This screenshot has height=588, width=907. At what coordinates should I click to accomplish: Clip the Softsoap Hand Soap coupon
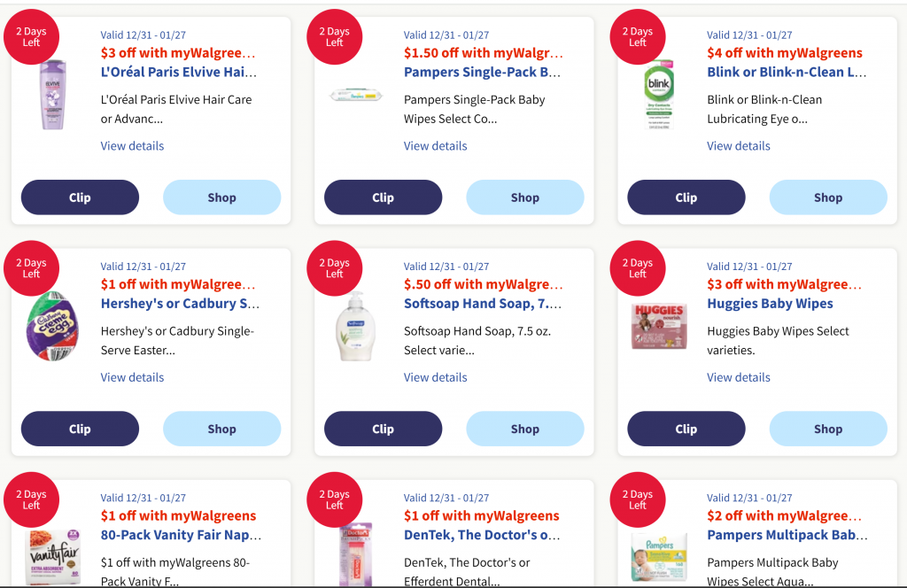[383, 428]
